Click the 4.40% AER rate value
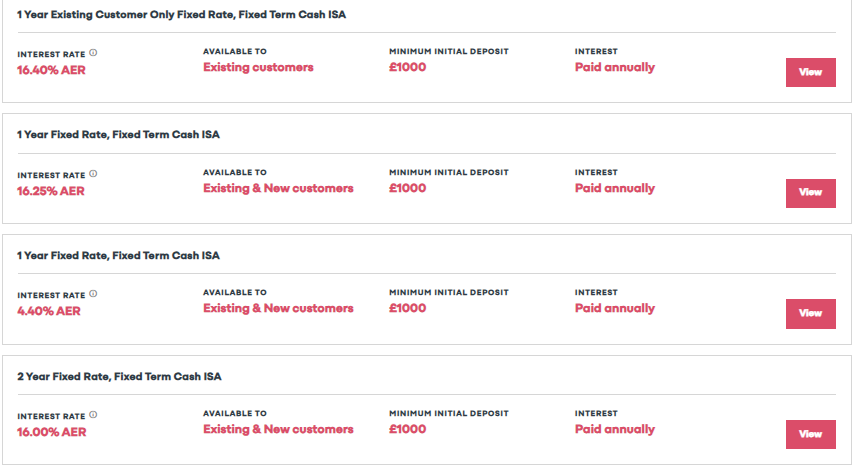 point(48,311)
